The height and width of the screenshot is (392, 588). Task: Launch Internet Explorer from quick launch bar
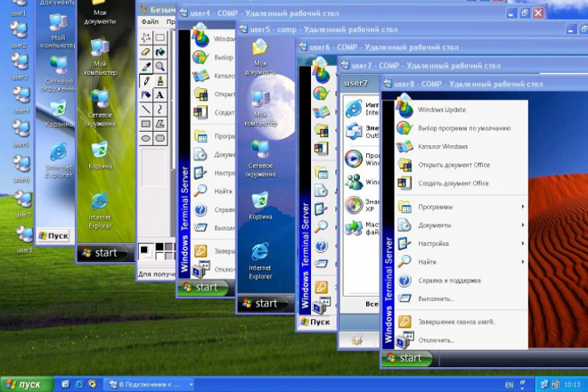click(x=79, y=384)
